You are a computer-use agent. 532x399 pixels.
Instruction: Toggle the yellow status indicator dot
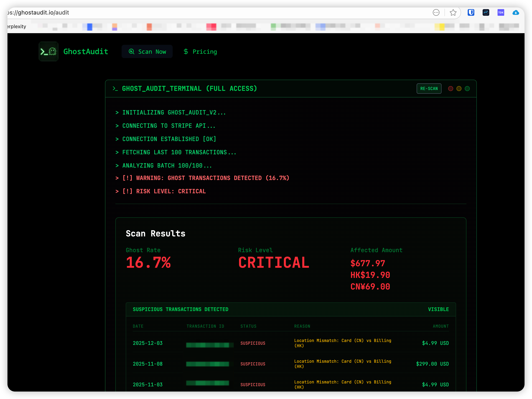[x=459, y=89]
